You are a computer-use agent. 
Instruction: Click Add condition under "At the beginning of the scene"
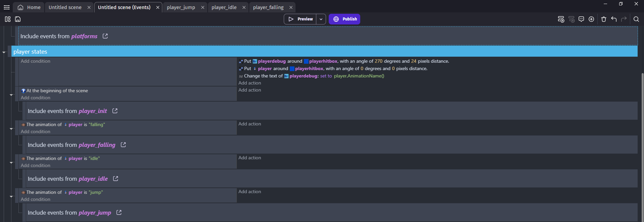point(36,98)
